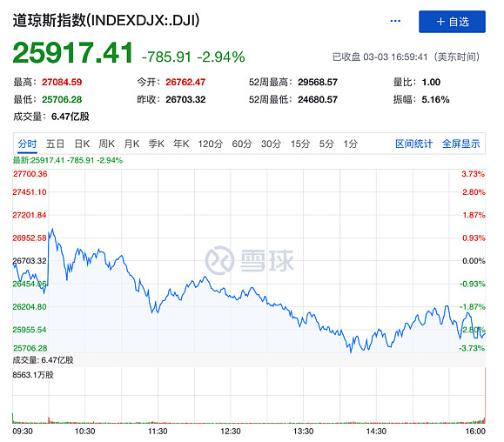This screenshot has height=442, width=504.
Task: Click the 13:30 time axis label
Action: pos(303,431)
